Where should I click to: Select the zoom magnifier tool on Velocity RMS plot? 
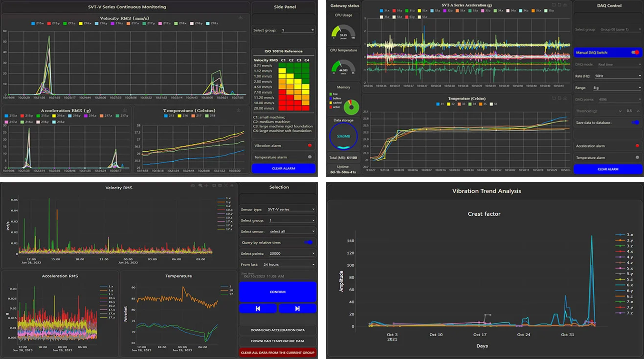pyautogui.click(x=200, y=186)
